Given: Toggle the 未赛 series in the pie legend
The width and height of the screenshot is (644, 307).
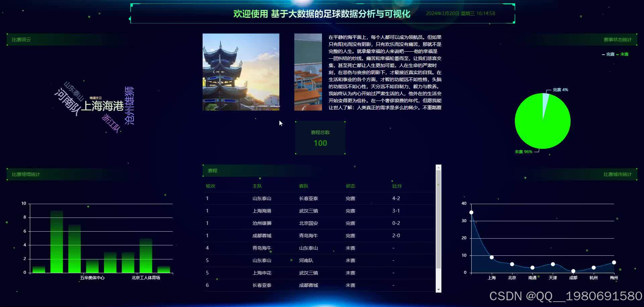Looking at the screenshot, I should click(624, 54).
